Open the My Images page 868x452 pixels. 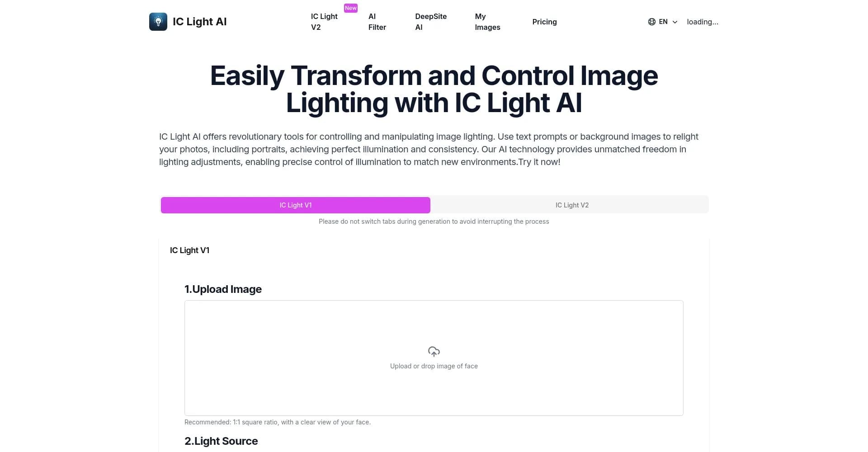click(487, 22)
